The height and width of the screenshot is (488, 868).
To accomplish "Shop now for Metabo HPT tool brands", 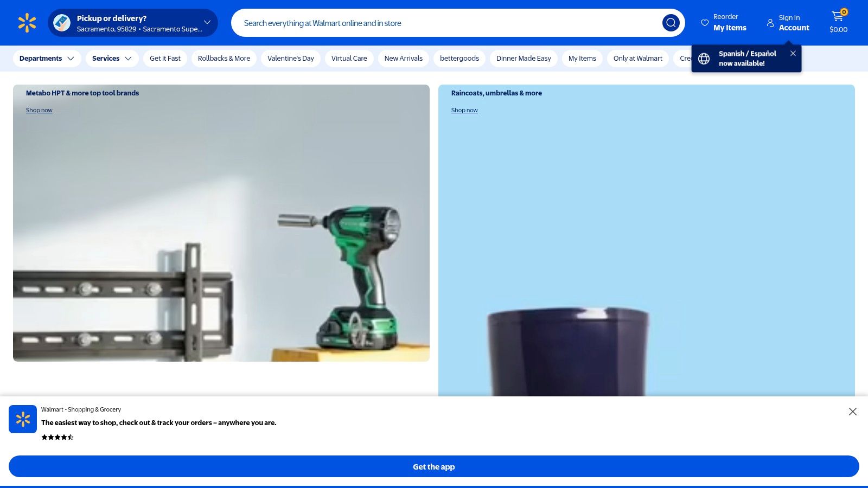I will click(39, 110).
